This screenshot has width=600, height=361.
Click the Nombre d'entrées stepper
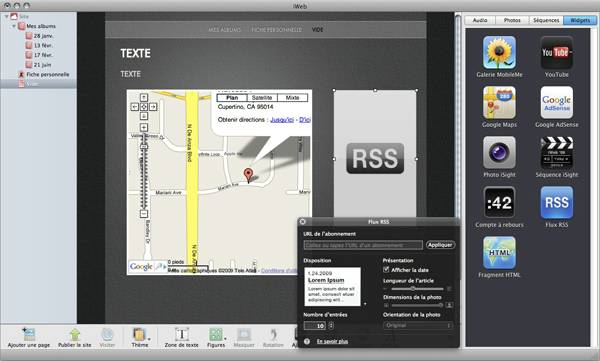click(x=331, y=325)
